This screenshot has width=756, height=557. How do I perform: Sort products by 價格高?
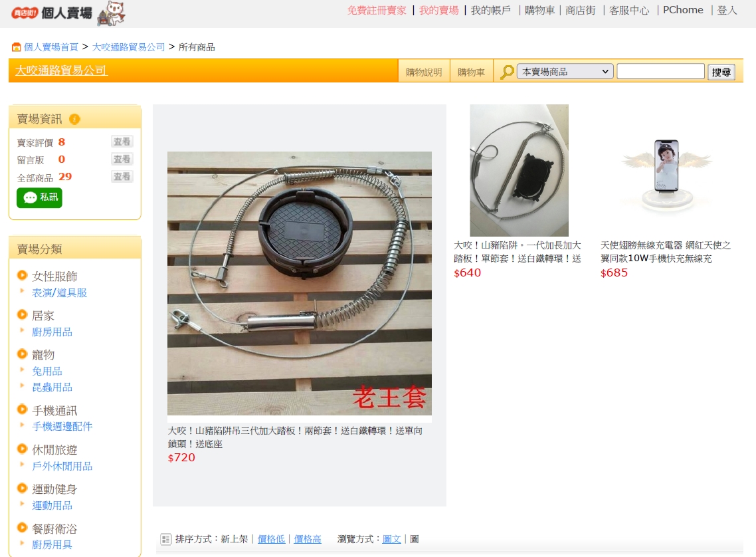pyautogui.click(x=308, y=539)
